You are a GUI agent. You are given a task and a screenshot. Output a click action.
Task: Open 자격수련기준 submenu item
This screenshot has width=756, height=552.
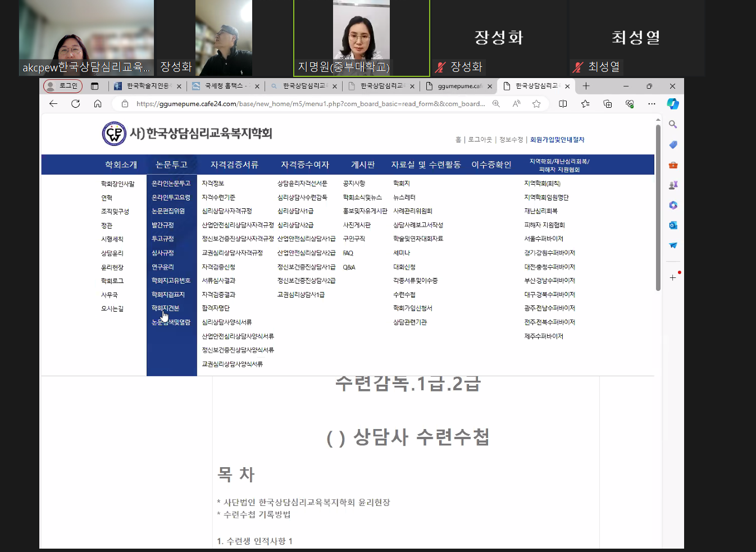218,198
